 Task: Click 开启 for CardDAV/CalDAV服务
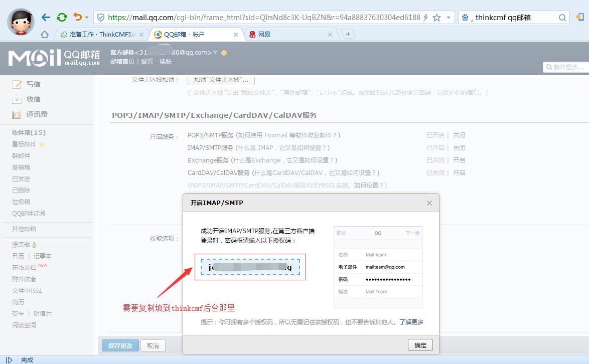pyautogui.click(x=459, y=172)
